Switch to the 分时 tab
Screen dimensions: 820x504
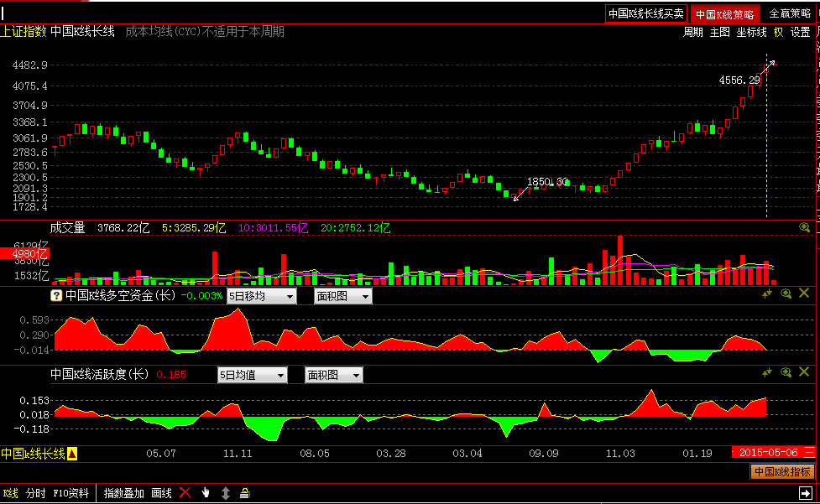[x=35, y=493]
